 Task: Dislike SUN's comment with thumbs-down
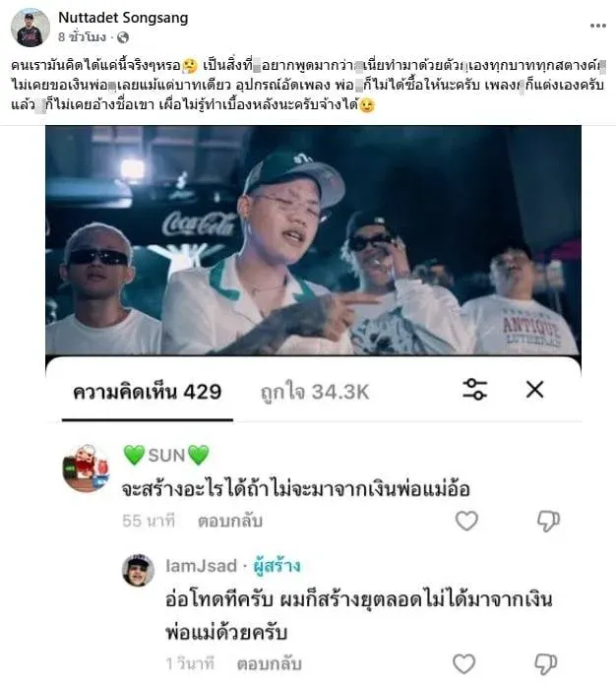coord(548,521)
